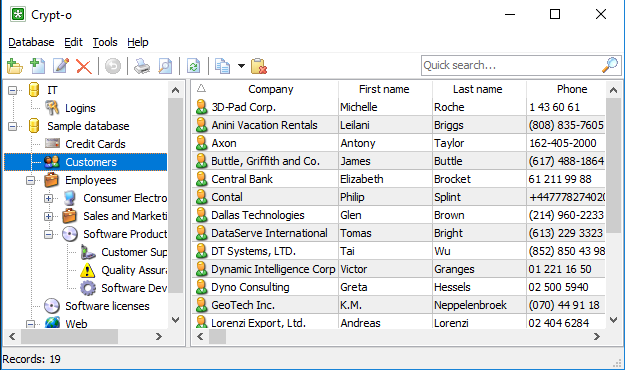Select the Web globe icon
The height and width of the screenshot is (370, 625).
52,323
